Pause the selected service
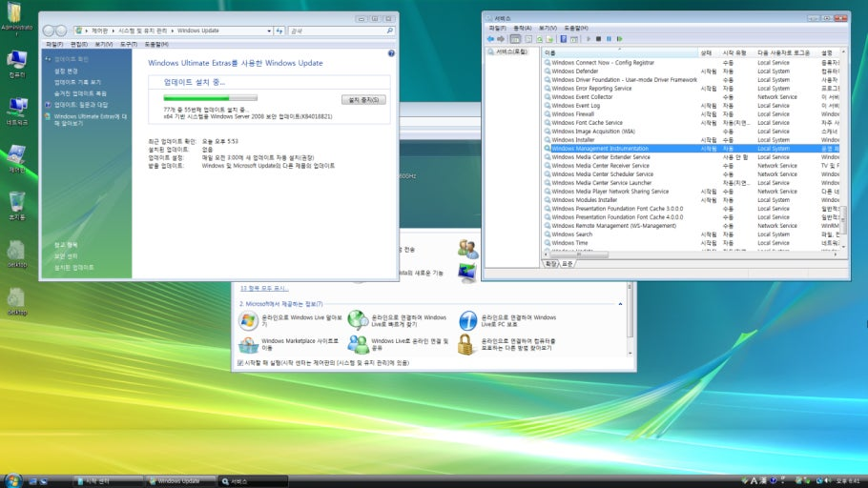This screenshot has height=488, width=868. [609, 39]
